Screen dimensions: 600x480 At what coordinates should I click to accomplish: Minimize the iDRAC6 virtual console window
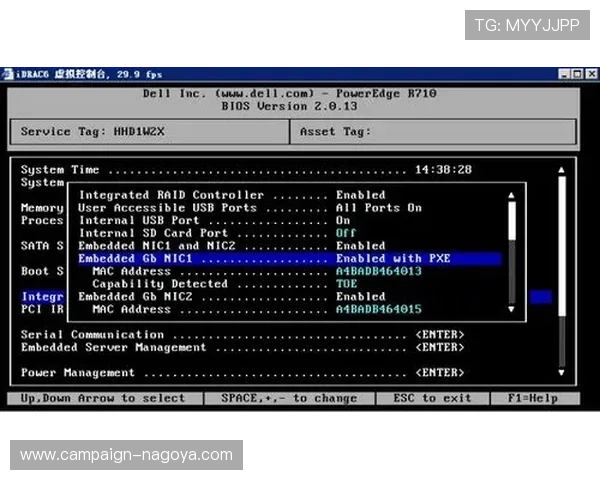564,74
